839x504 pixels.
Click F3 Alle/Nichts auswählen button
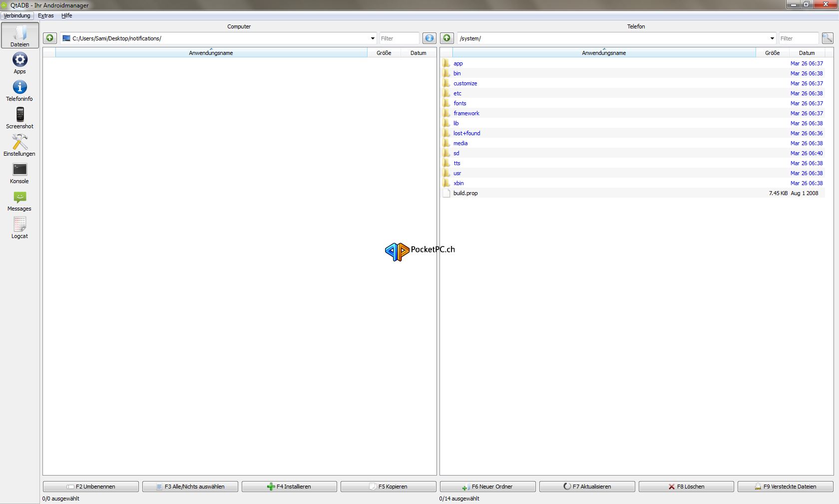click(190, 487)
